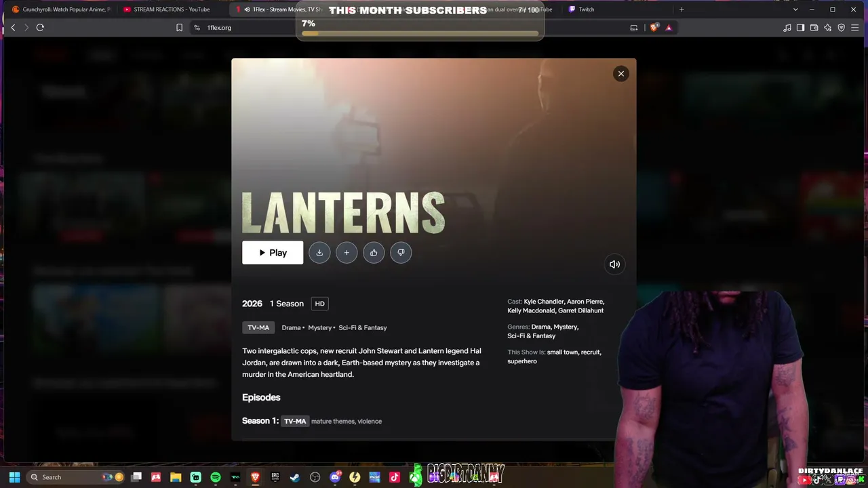Open OBS Studio from the taskbar
The width and height of the screenshot is (868, 488).
click(x=315, y=477)
